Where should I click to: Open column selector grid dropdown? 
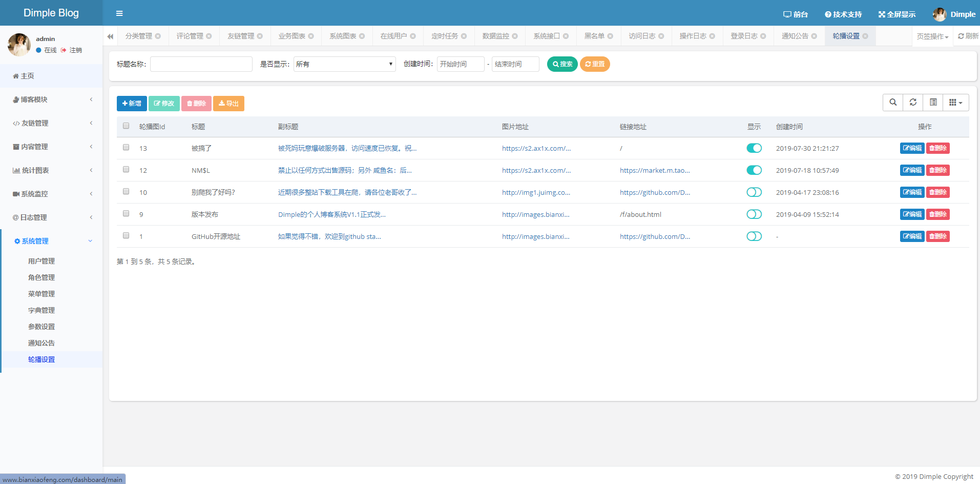coord(956,103)
